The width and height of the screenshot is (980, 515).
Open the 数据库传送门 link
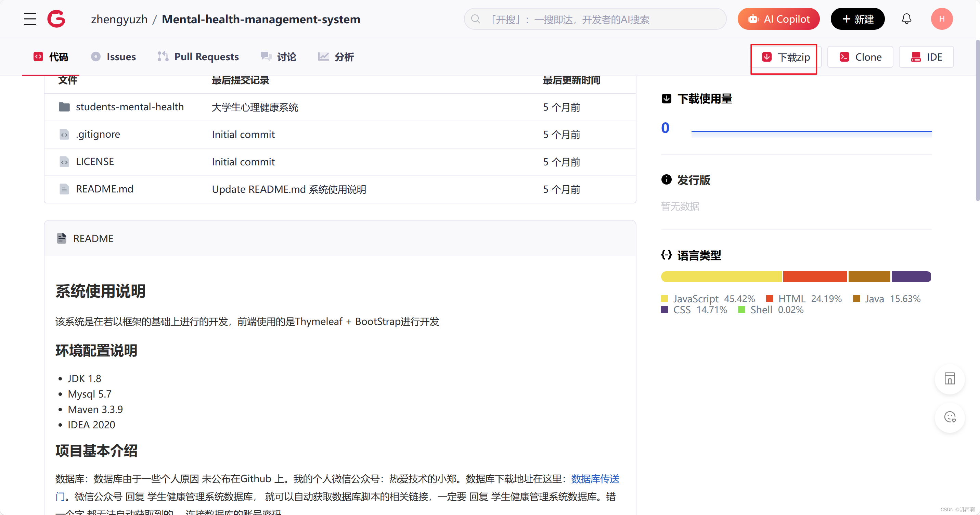(x=595, y=479)
